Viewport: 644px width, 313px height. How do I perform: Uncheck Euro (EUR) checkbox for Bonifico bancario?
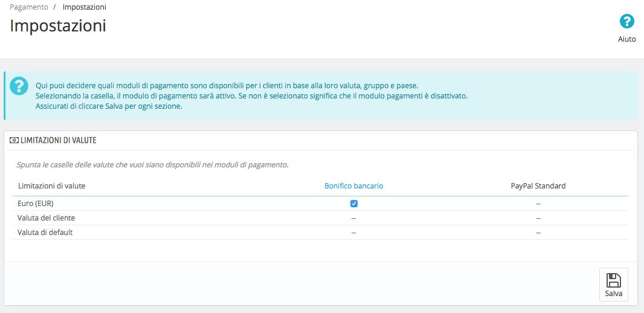click(354, 204)
